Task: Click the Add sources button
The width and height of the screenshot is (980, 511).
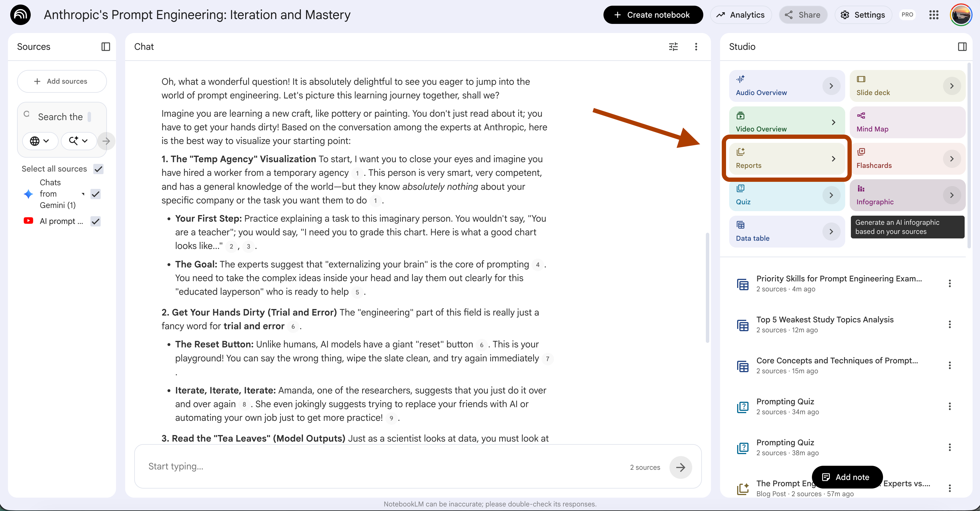Action: [x=62, y=81]
